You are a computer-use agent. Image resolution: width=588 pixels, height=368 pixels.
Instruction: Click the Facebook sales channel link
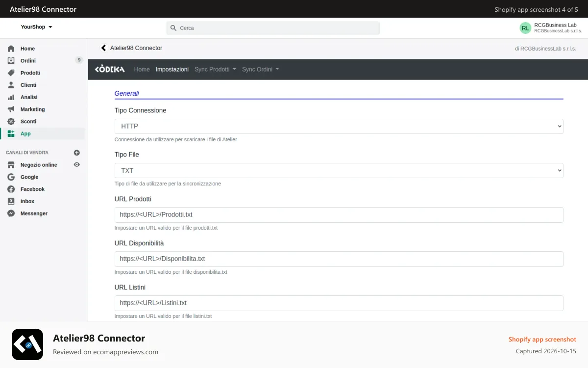coord(32,189)
